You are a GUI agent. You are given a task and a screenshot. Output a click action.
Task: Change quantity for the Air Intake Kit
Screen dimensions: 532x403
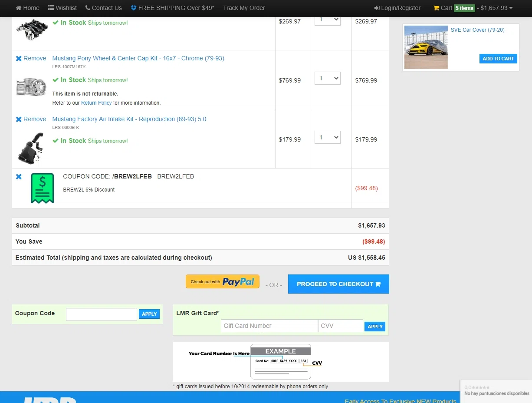pyautogui.click(x=328, y=137)
